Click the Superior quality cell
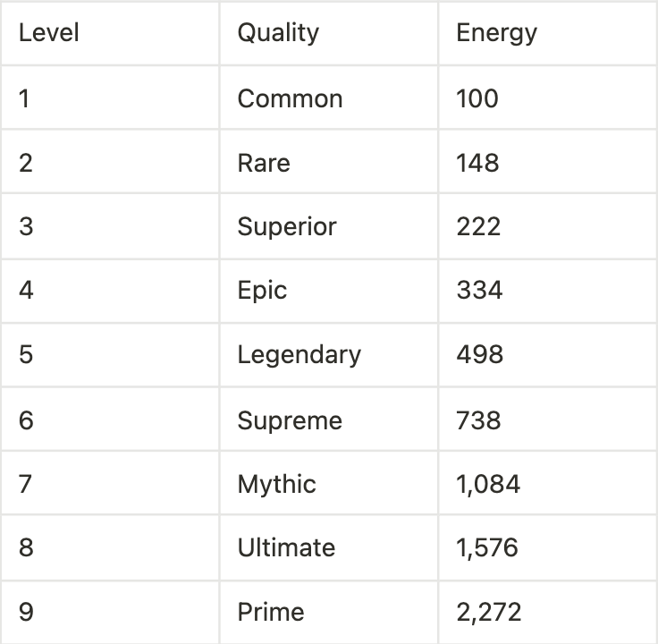 [287, 226]
